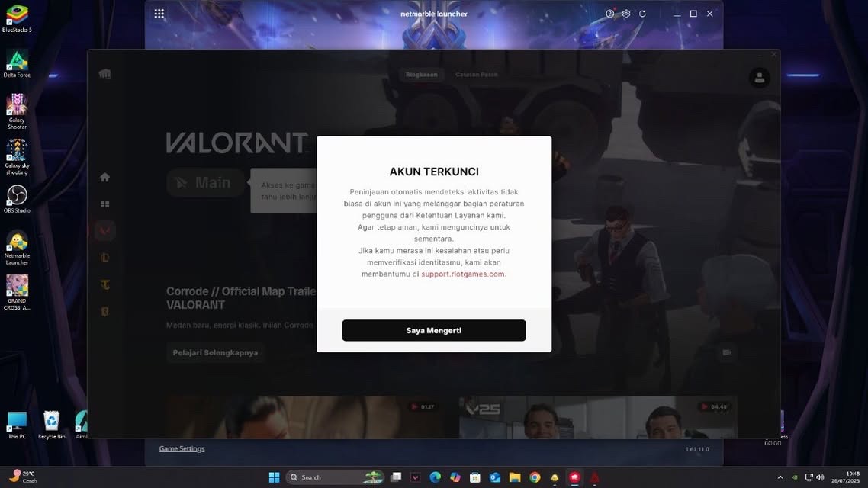This screenshot has height=488, width=868.
Task: Open network icon in system tray
Action: (x=809, y=477)
